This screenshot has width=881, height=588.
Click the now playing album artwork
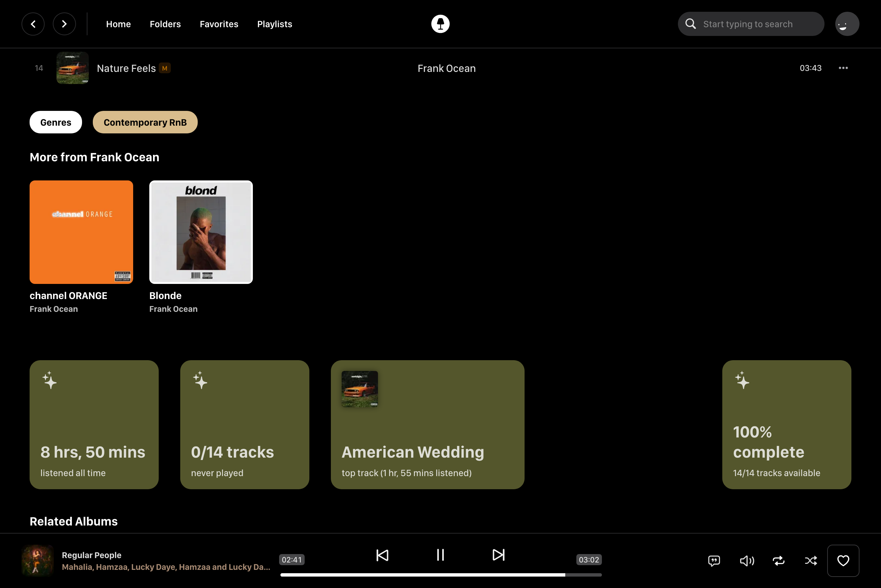[38, 561]
